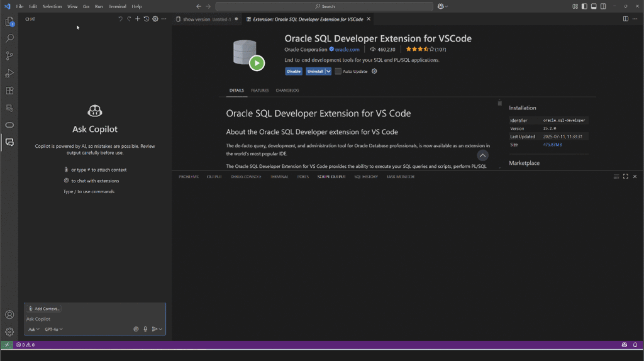Go forward with the navigation arrow
Screen dimensions: 644x361
[208, 6]
